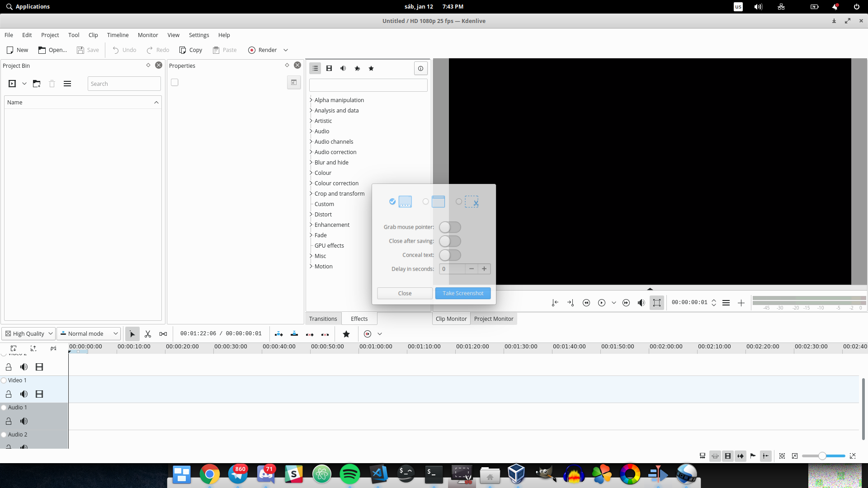The width and height of the screenshot is (868, 488).
Task: Enable Close after saving switch
Action: (x=450, y=241)
